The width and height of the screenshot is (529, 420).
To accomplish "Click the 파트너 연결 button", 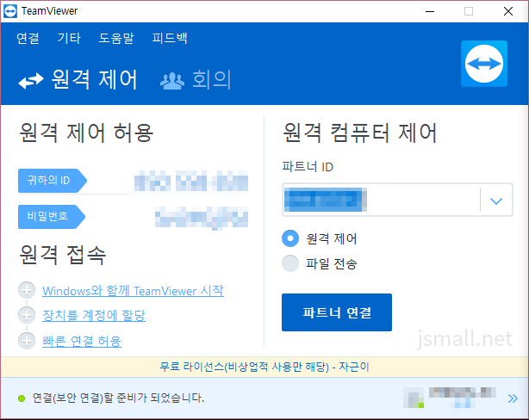I will click(x=337, y=312).
